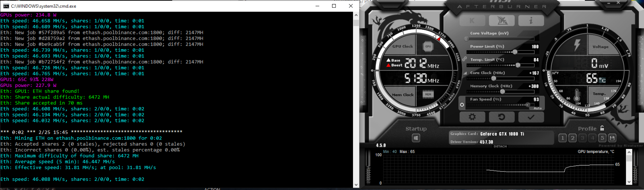Click 'GPU1: 65C 93% 228W' status line
644x190 pixels.
pyautogui.click(x=27, y=80)
